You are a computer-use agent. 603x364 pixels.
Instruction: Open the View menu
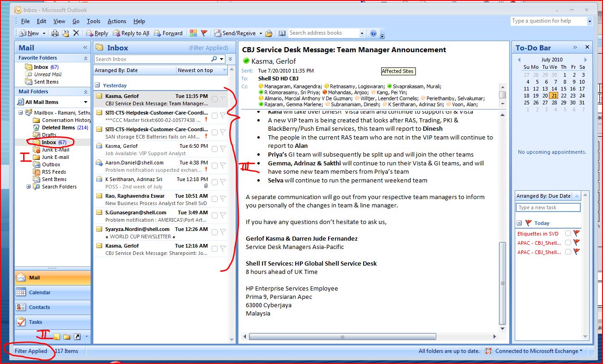pyautogui.click(x=59, y=21)
